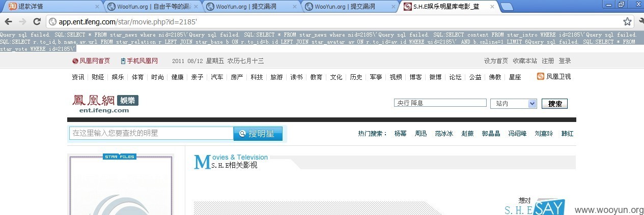
Task: Click the 凤凰卫视 logo icon
Action: pos(541,77)
